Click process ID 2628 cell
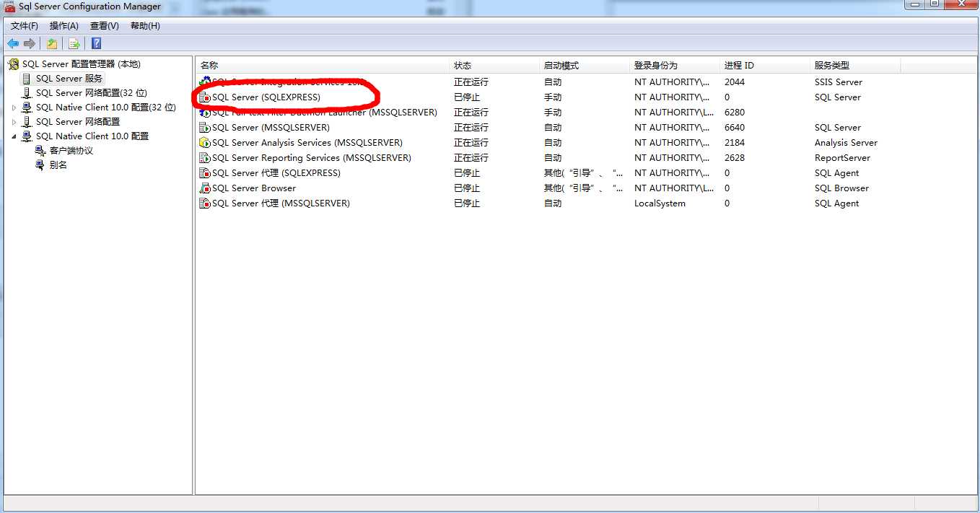 click(735, 158)
